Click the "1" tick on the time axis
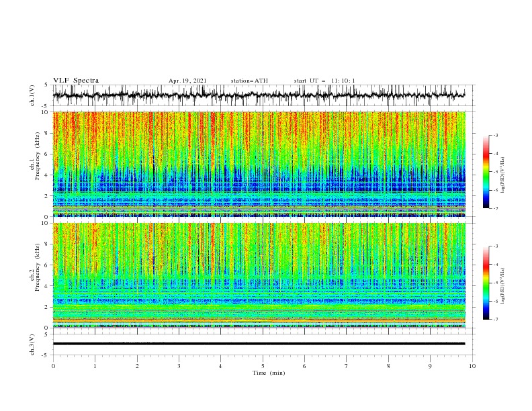 coord(95,366)
